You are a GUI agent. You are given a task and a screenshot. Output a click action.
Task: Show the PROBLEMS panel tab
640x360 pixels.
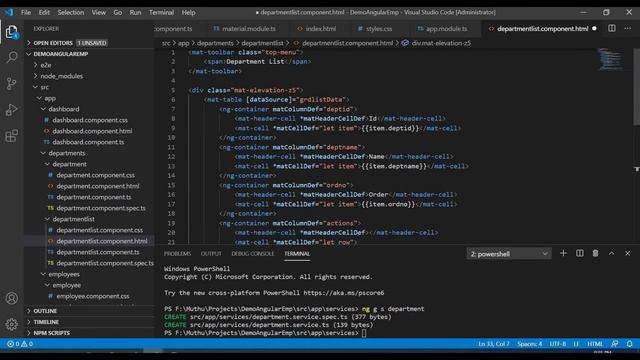point(177,253)
